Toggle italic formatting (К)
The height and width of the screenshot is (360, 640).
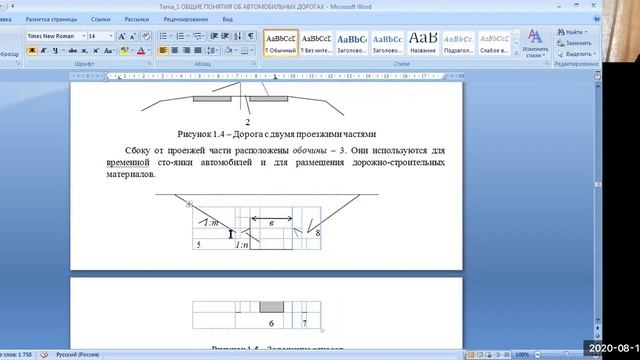point(44,51)
